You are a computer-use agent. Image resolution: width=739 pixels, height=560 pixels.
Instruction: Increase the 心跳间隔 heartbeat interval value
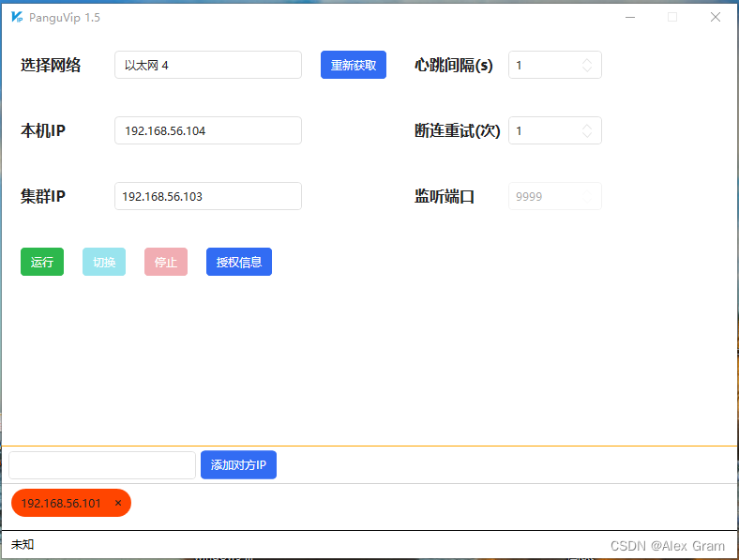click(x=587, y=60)
